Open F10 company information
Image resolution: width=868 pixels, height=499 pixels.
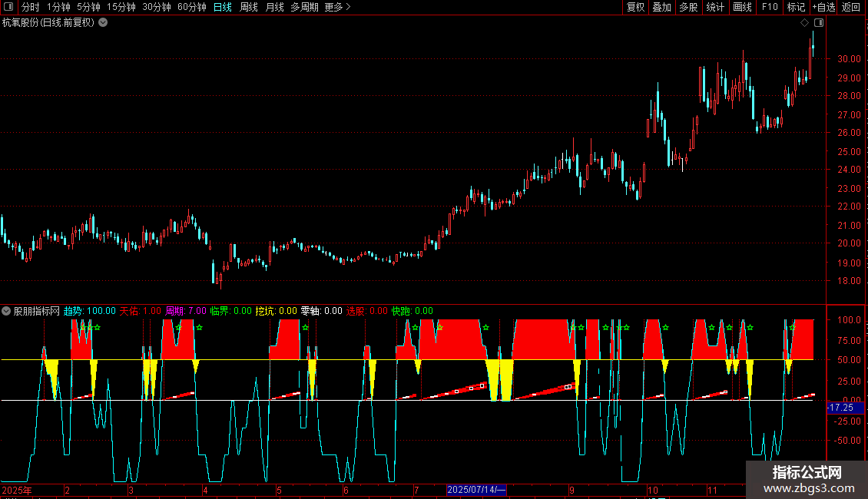[x=770, y=7]
